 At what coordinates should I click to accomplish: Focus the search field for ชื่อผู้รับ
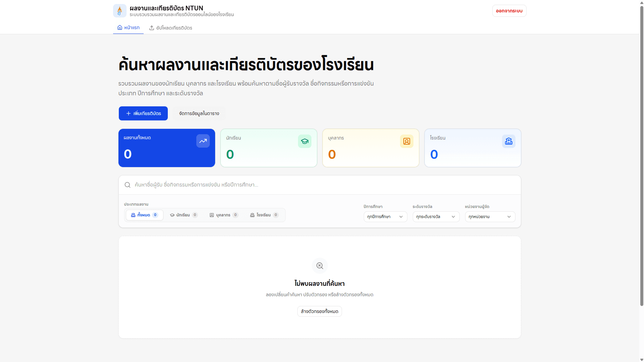[x=320, y=185]
